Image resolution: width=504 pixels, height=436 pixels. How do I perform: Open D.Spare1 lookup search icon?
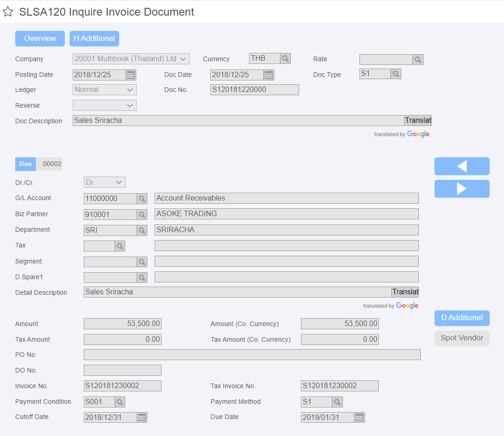[142, 277]
